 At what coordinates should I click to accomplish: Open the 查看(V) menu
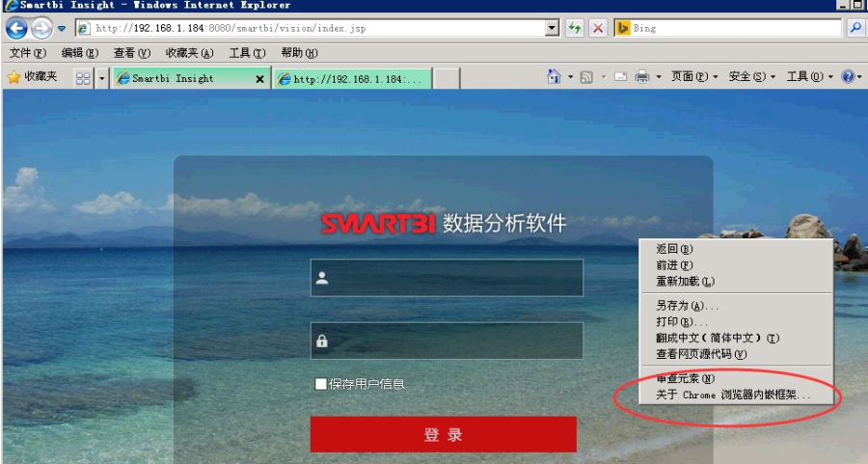pos(132,53)
